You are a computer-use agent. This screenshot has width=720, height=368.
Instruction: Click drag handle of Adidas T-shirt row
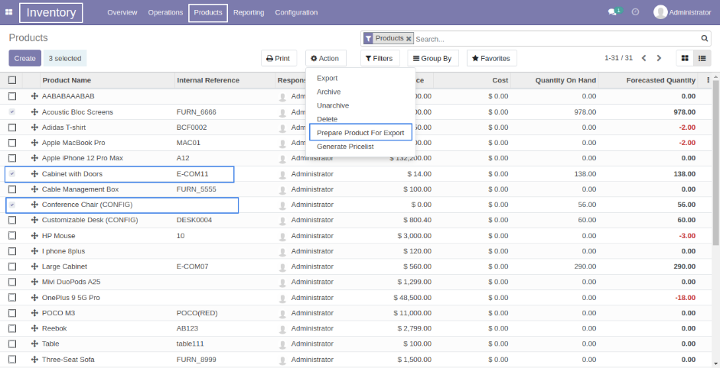point(34,127)
